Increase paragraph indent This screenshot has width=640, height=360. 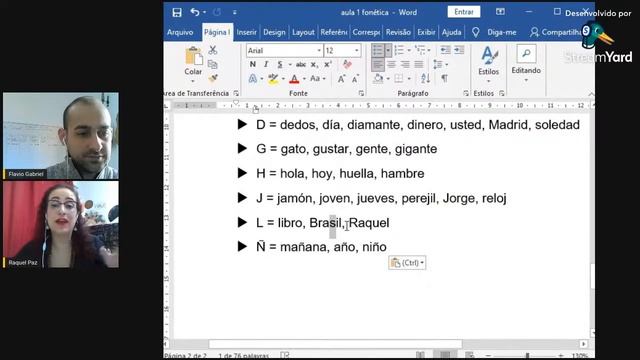(459, 50)
